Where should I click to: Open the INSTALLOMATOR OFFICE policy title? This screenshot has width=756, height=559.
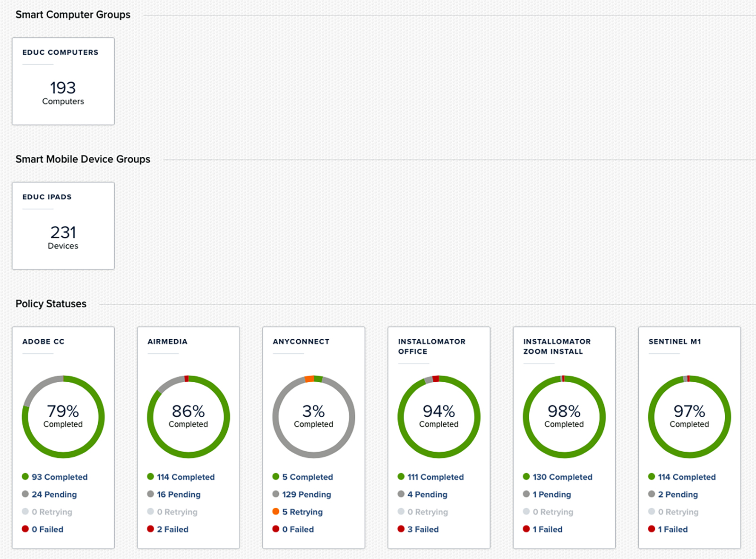click(431, 346)
